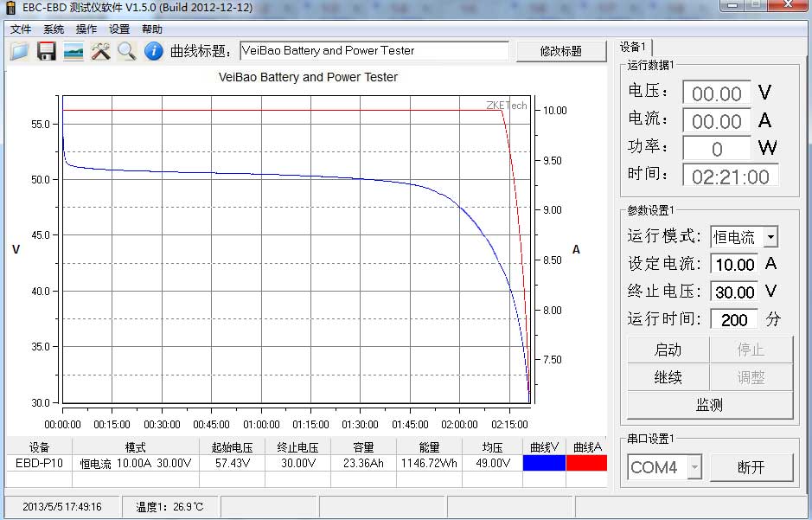This screenshot has height=520, width=812.
Task: Click the red 曲线A color swatch
Action: click(586, 463)
